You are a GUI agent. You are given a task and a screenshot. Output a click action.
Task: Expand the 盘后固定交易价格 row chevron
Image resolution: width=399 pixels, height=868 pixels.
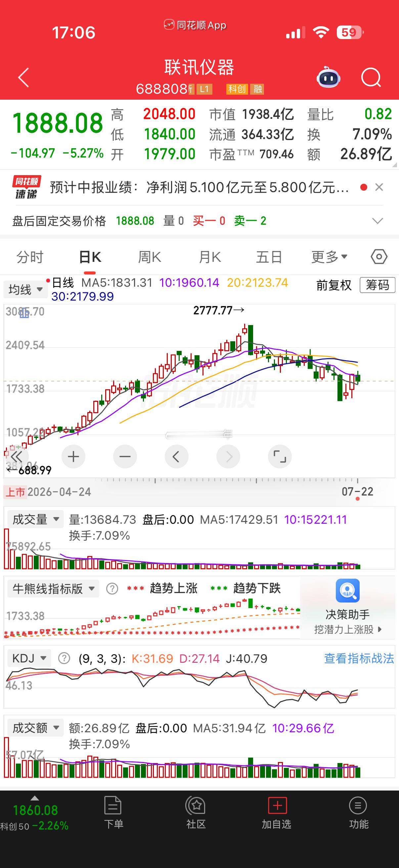377,221
